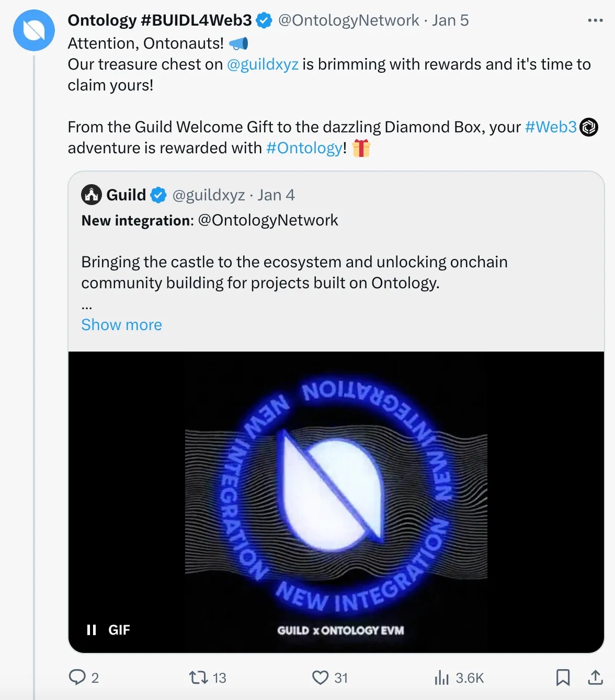
Task: Click Ontology's blue verified badge
Action: [264, 20]
